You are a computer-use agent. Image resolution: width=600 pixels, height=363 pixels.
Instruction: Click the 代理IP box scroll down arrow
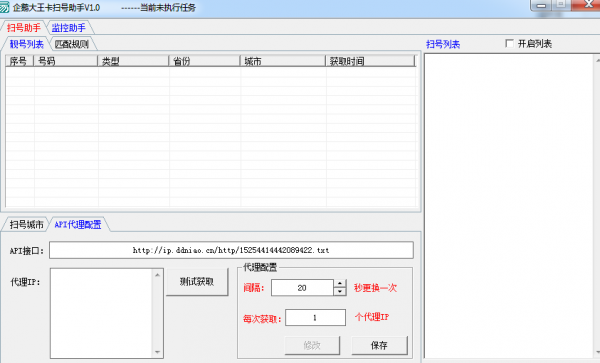(158, 352)
